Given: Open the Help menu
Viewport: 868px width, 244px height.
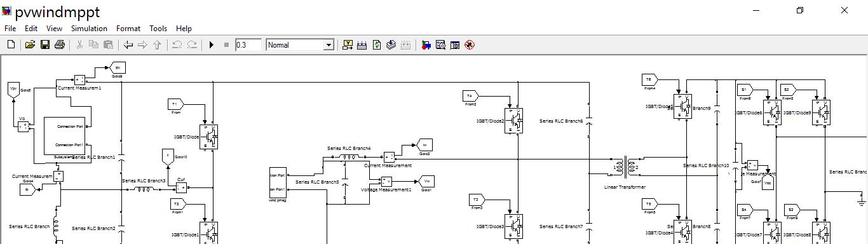Looking at the screenshot, I should [184, 29].
